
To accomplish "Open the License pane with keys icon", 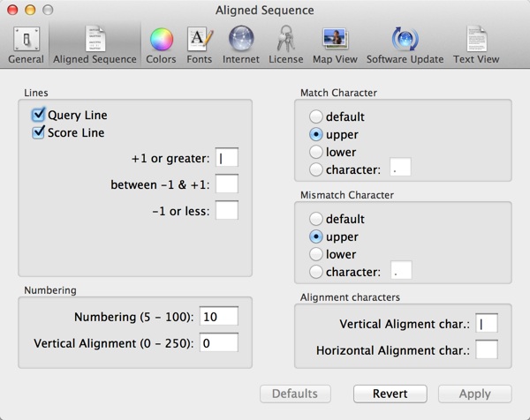I will coord(285,44).
